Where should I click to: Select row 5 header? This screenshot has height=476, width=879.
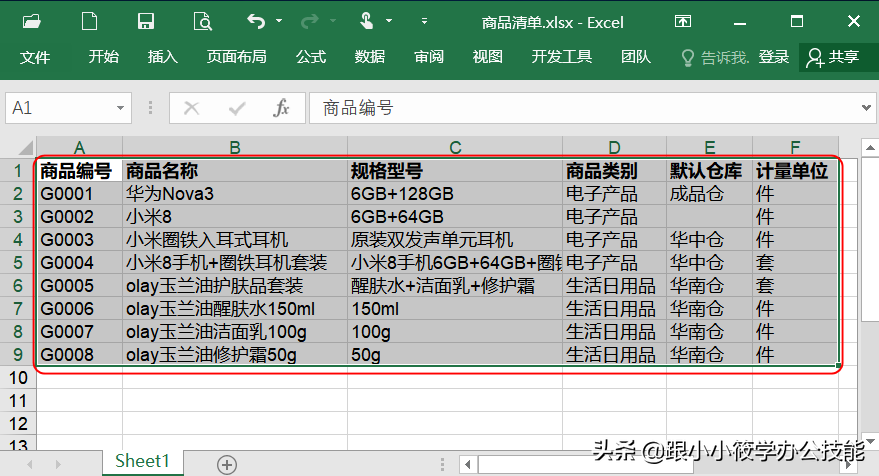tap(18, 262)
